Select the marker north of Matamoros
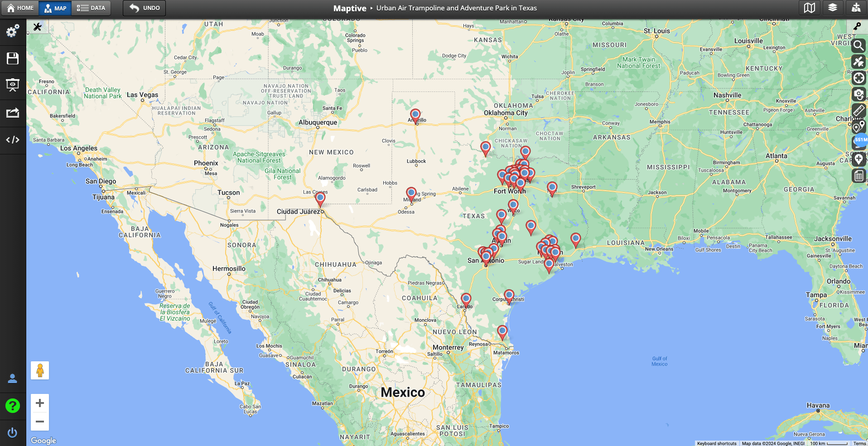This screenshot has height=446, width=868. click(502, 331)
